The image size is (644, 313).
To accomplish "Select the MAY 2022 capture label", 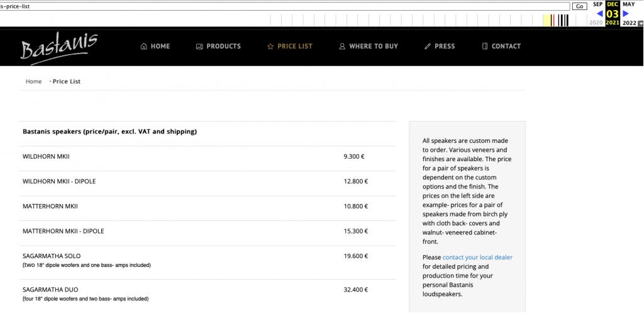I will [628, 4].
